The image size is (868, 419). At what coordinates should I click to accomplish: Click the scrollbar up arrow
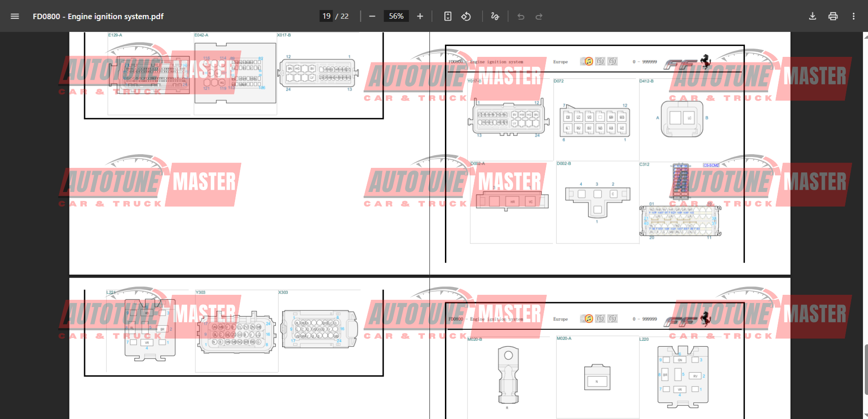tap(866, 36)
